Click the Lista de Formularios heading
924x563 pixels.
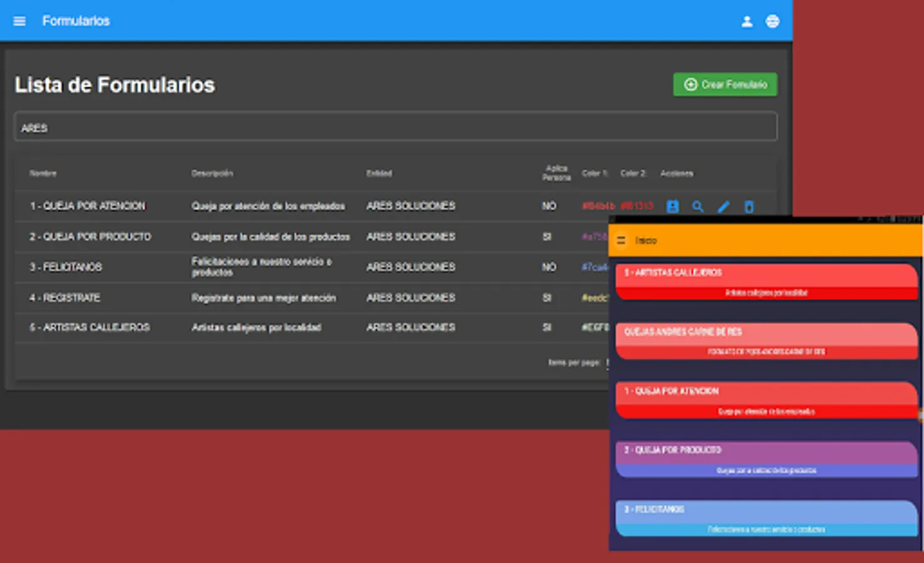(114, 85)
